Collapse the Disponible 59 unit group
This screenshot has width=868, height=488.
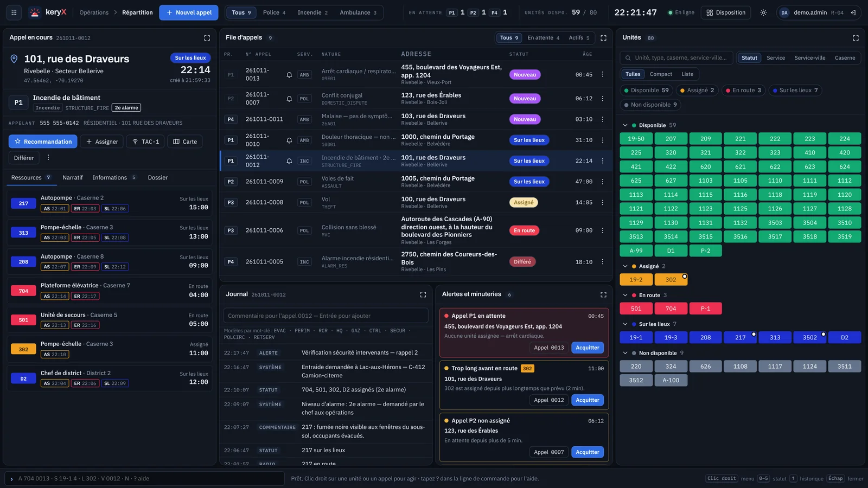pyautogui.click(x=625, y=125)
